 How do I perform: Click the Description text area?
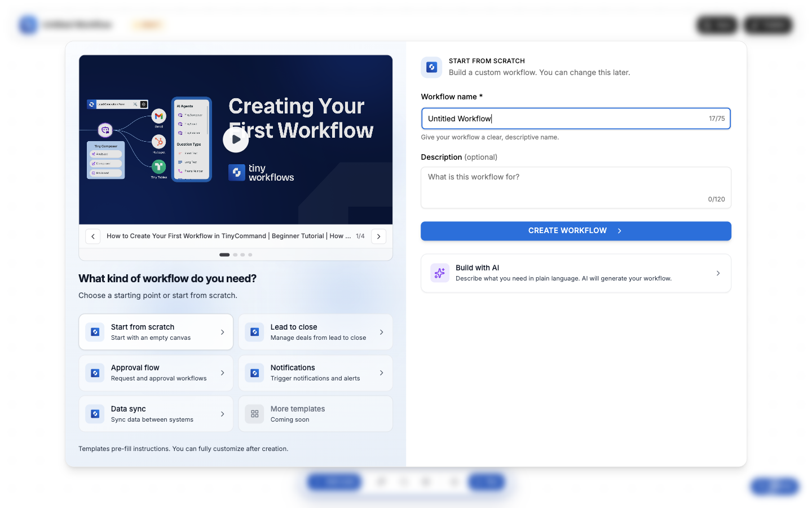coord(576,187)
